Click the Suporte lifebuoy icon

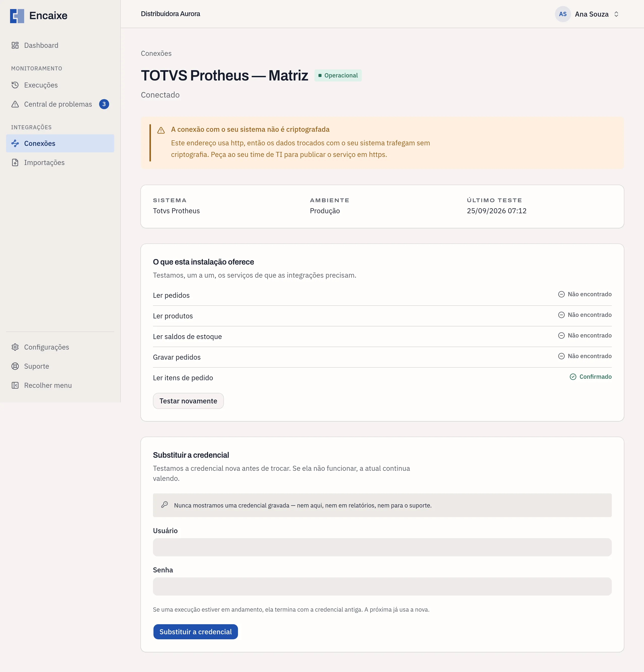tap(15, 366)
